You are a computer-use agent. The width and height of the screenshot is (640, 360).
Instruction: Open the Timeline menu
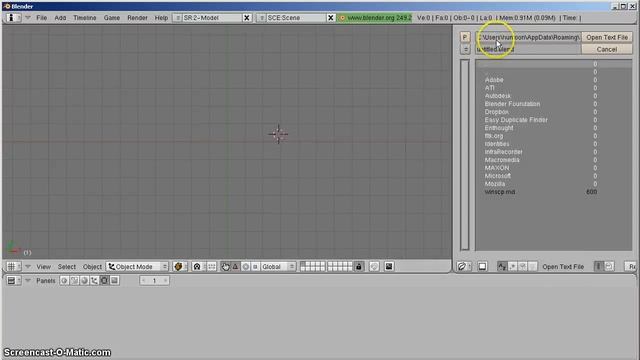[x=84, y=18]
